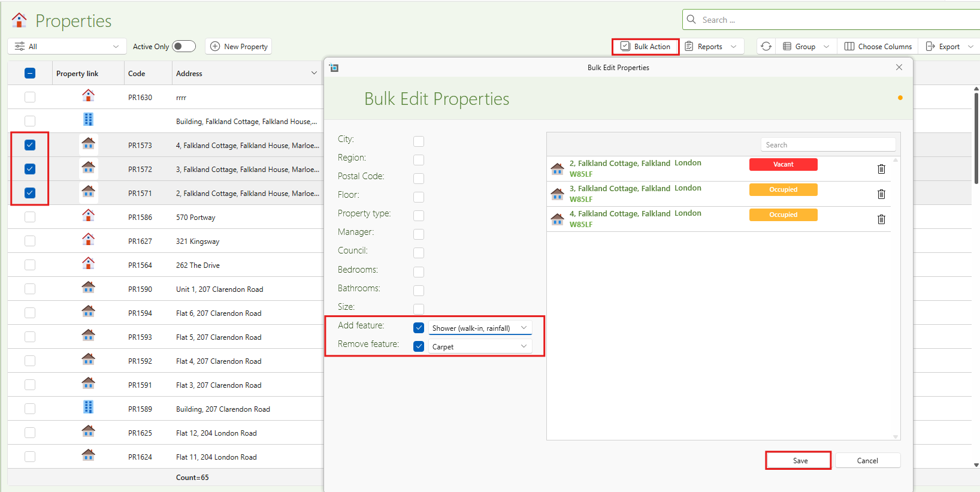
Task: Check the Bedrooms checkbox
Action: pyautogui.click(x=419, y=272)
